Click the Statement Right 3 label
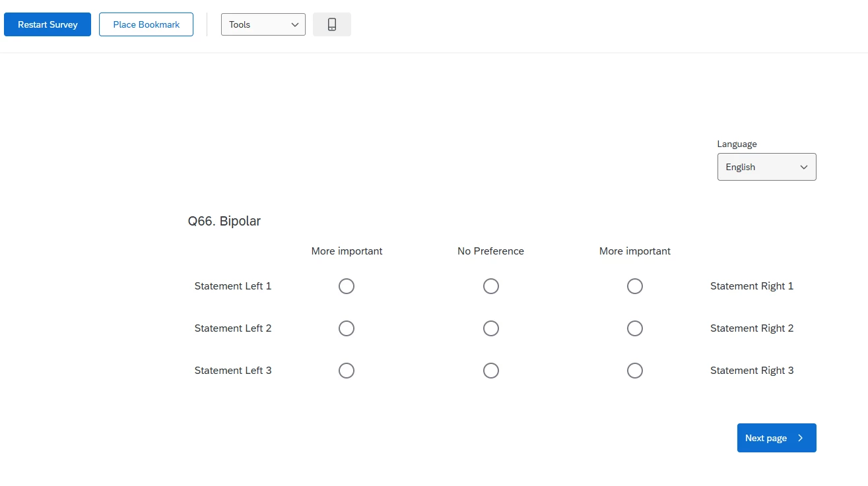The image size is (868, 486). (752, 371)
